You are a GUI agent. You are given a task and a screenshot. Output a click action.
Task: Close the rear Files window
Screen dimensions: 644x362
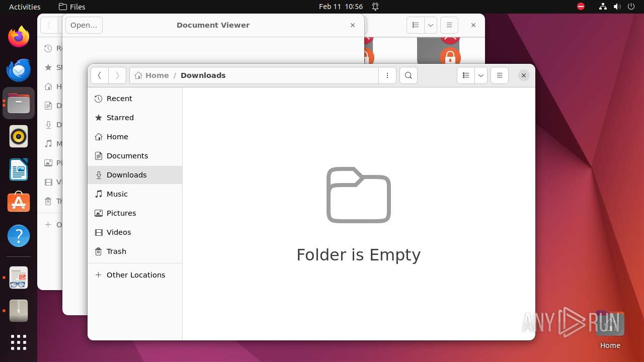[x=473, y=25]
